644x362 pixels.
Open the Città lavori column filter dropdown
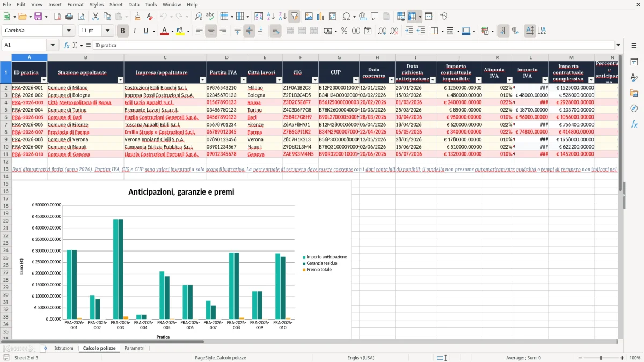click(x=279, y=79)
